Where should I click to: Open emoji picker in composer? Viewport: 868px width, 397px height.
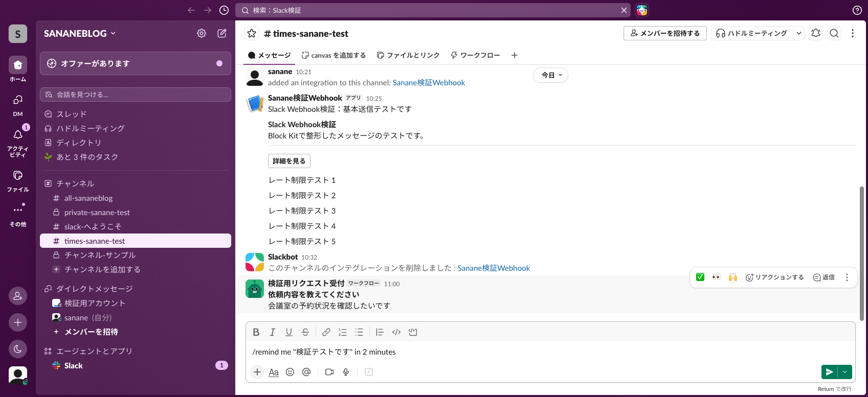pyautogui.click(x=290, y=372)
